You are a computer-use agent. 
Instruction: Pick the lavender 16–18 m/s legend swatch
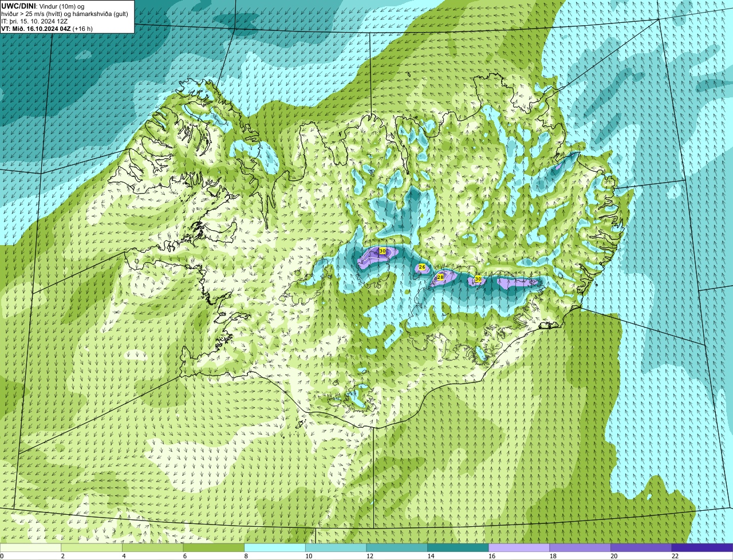click(x=519, y=547)
